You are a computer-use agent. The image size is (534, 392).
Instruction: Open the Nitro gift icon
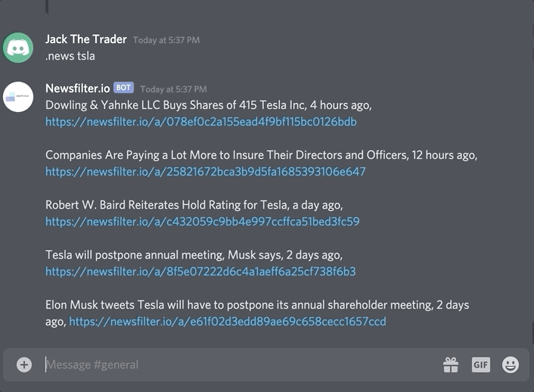pos(451,365)
